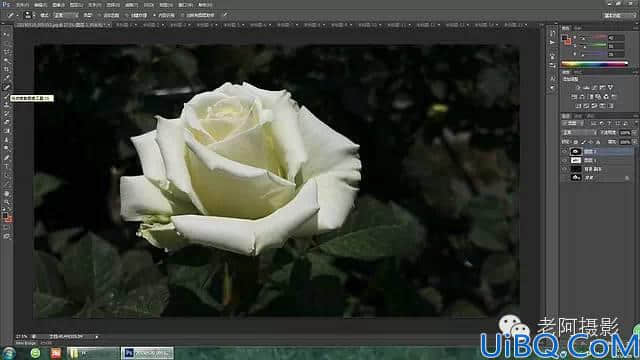The width and height of the screenshot is (640, 360).
Task: Select the Clone Stamp tool
Action: (x=6, y=104)
